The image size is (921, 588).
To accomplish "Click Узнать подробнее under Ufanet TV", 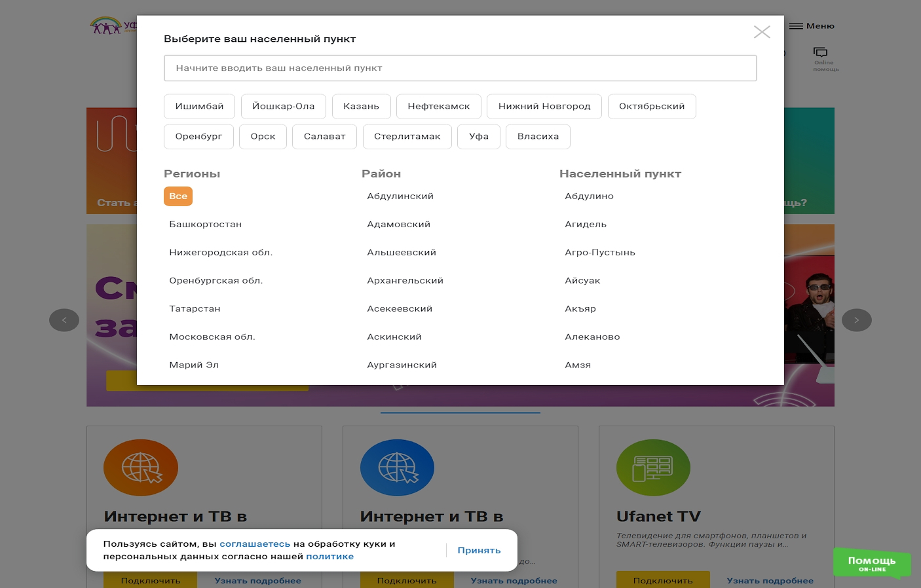I will point(770,581).
